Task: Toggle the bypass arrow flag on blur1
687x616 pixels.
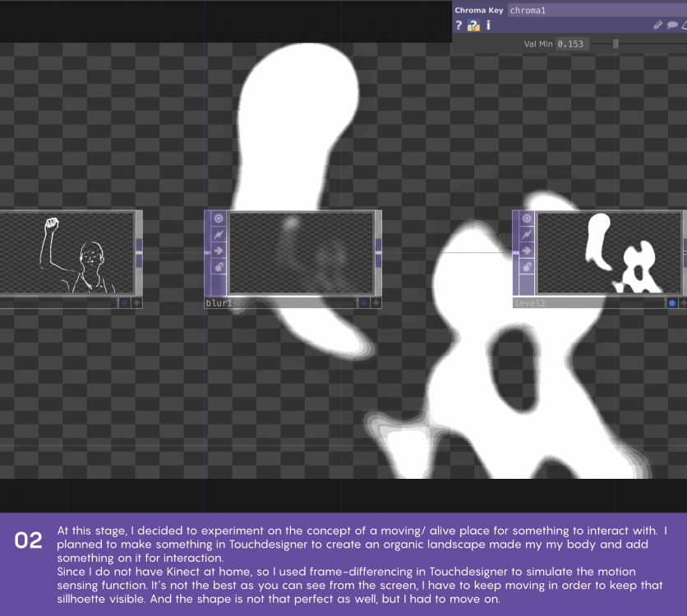Action: click(219, 251)
